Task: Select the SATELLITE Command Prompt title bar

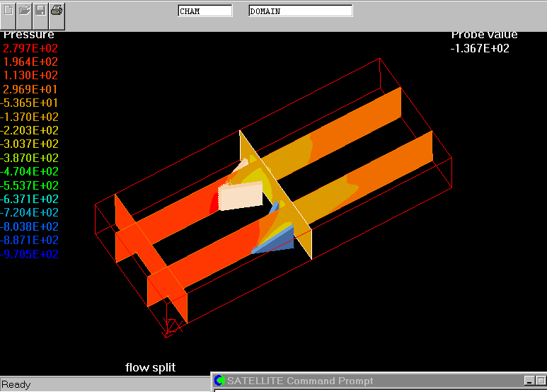Action: point(354,381)
